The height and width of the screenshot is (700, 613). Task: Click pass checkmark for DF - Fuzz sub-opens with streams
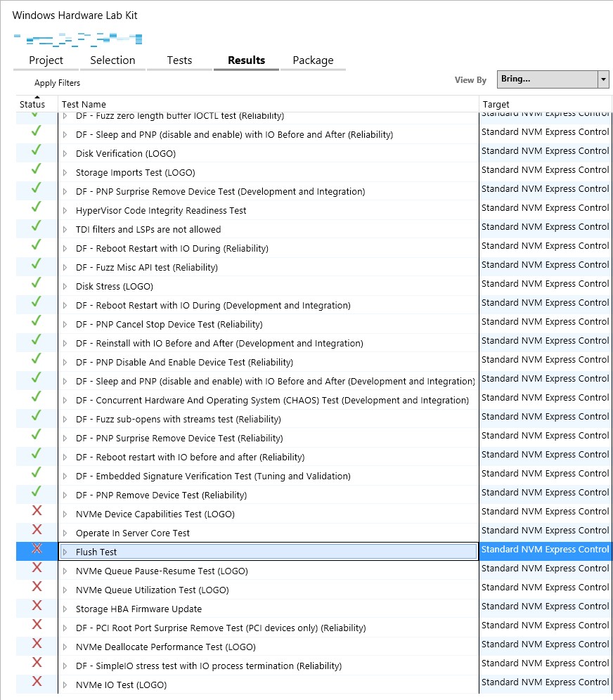pos(36,415)
